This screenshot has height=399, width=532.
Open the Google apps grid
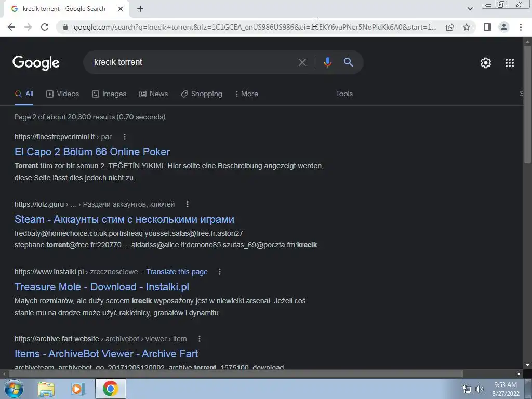click(x=510, y=63)
